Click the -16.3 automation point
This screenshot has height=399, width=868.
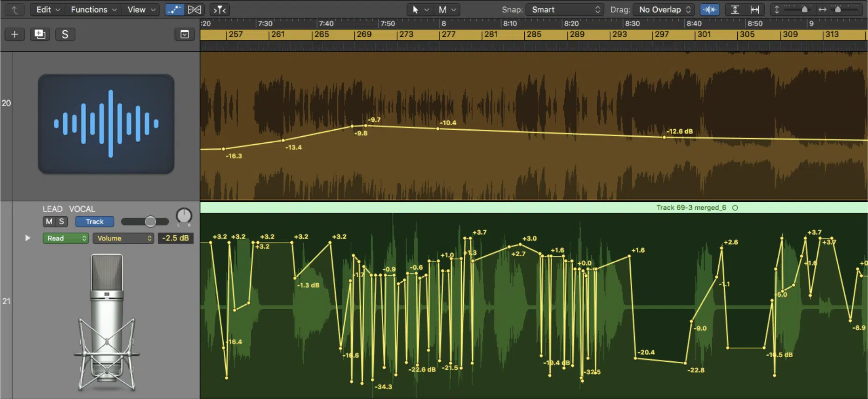[224, 149]
